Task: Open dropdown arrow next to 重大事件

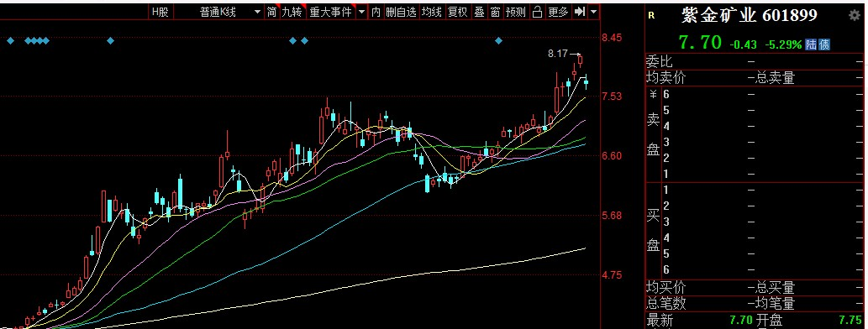Action: coord(361,12)
